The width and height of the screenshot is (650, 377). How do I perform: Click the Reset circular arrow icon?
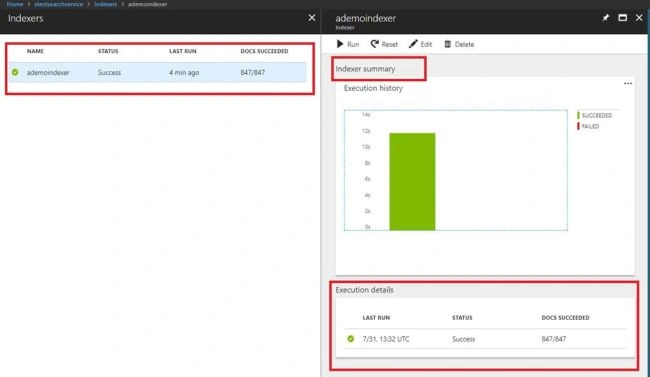click(x=375, y=44)
